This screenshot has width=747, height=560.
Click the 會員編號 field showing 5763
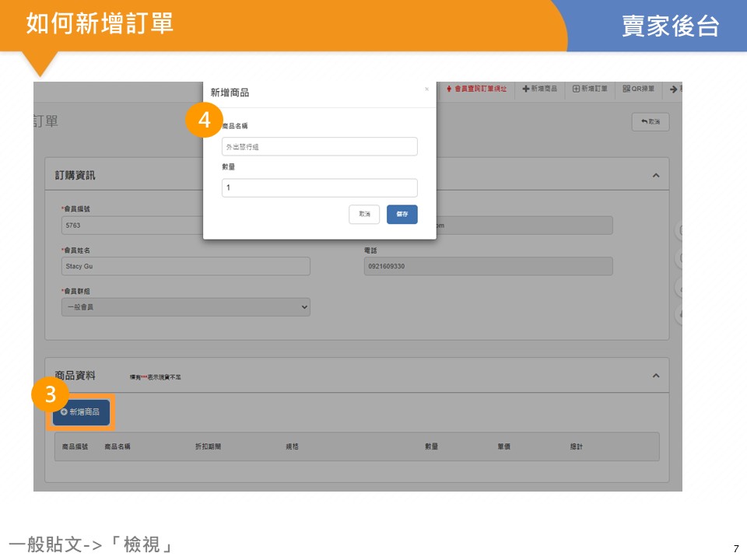tap(132, 226)
